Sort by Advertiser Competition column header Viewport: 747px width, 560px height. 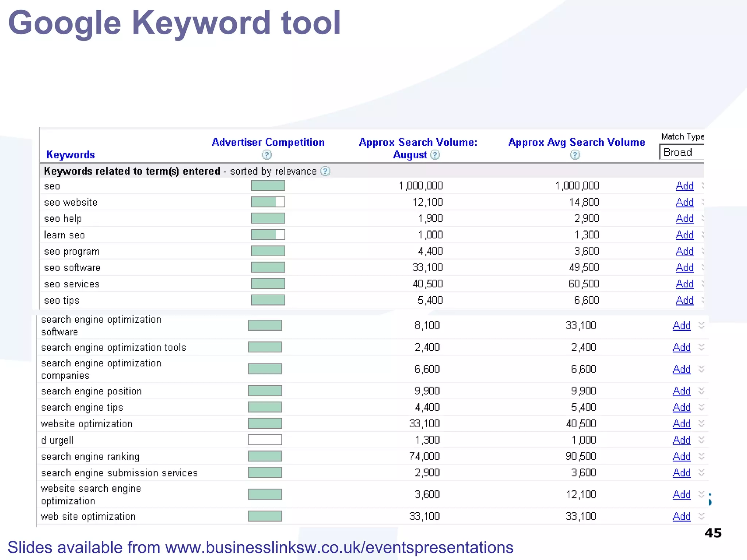click(268, 142)
